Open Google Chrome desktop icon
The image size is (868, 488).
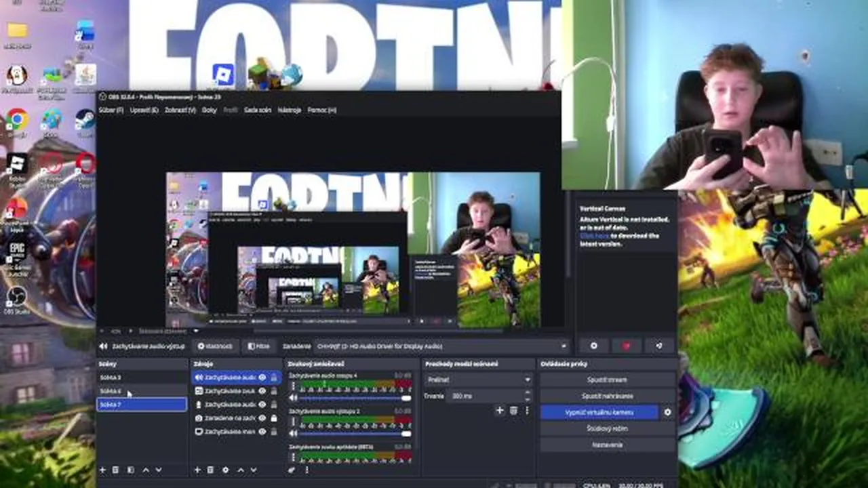click(17, 120)
